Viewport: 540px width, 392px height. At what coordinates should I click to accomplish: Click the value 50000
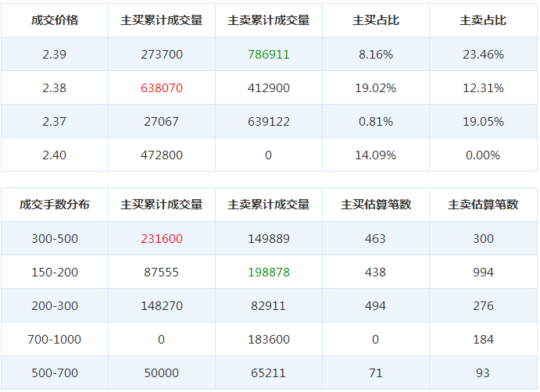162,372
